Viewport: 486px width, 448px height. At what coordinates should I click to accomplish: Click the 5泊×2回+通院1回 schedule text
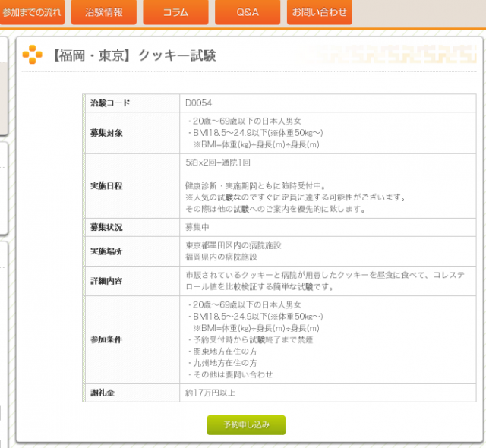tap(218, 163)
